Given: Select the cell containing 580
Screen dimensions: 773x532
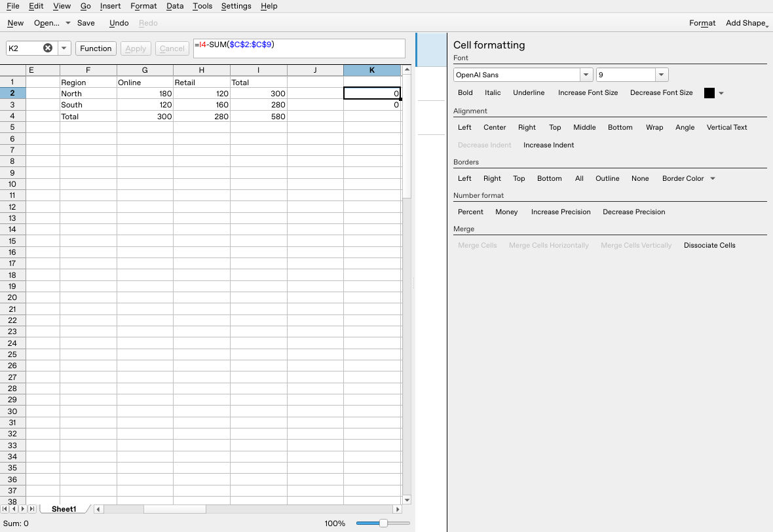Looking at the screenshot, I should pyautogui.click(x=259, y=117).
